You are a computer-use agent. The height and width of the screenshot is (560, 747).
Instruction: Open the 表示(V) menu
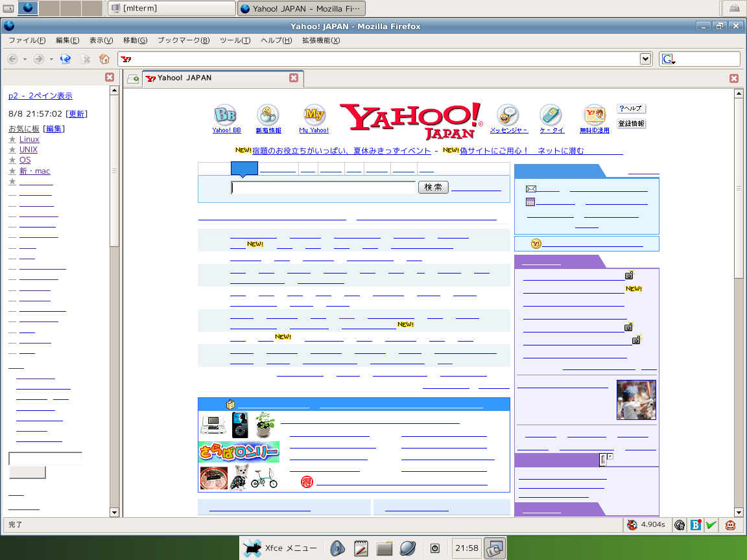[101, 40]
